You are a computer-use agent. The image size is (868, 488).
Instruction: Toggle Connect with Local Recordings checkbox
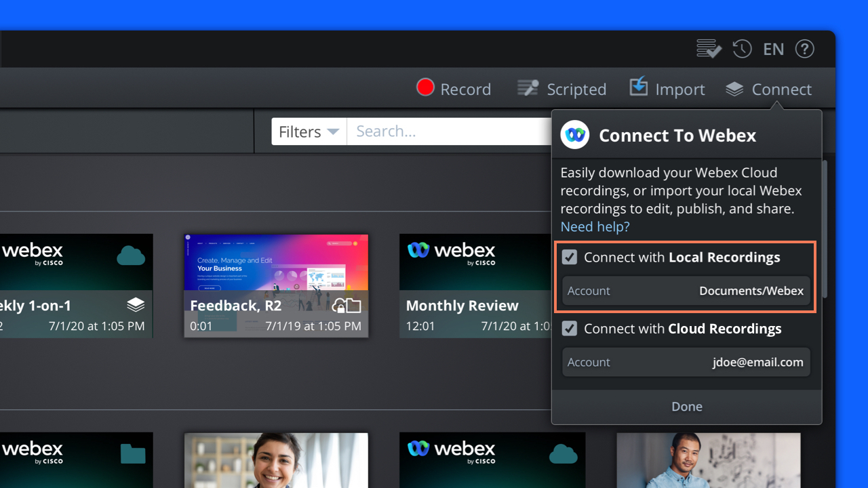click(x=570, y=258)
